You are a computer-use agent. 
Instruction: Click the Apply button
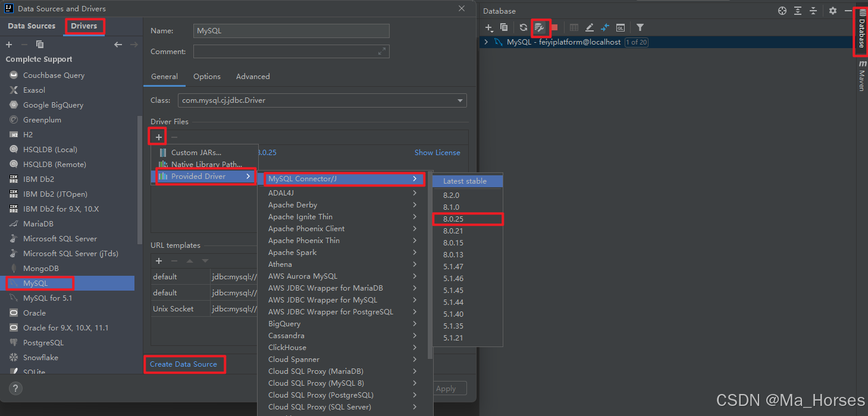coord(446,389)
